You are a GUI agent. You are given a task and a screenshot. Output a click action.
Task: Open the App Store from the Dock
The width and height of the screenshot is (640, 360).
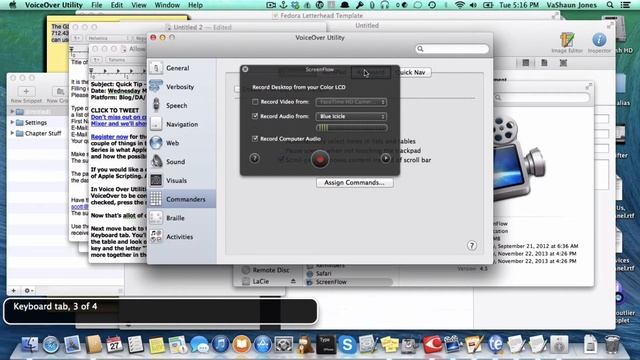262,345
